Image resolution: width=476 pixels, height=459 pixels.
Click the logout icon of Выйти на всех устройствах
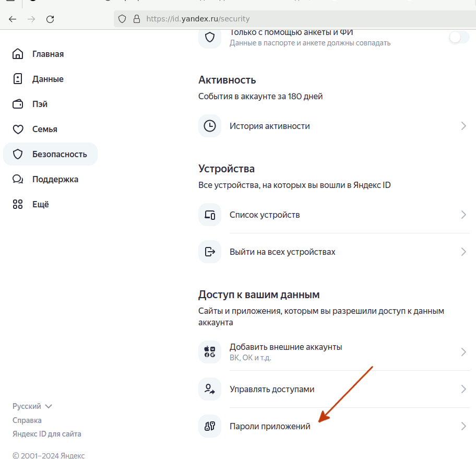[210, 252]
